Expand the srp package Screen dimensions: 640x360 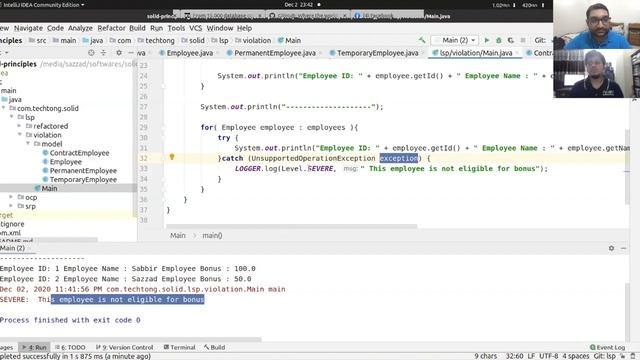tap(11, 206)
